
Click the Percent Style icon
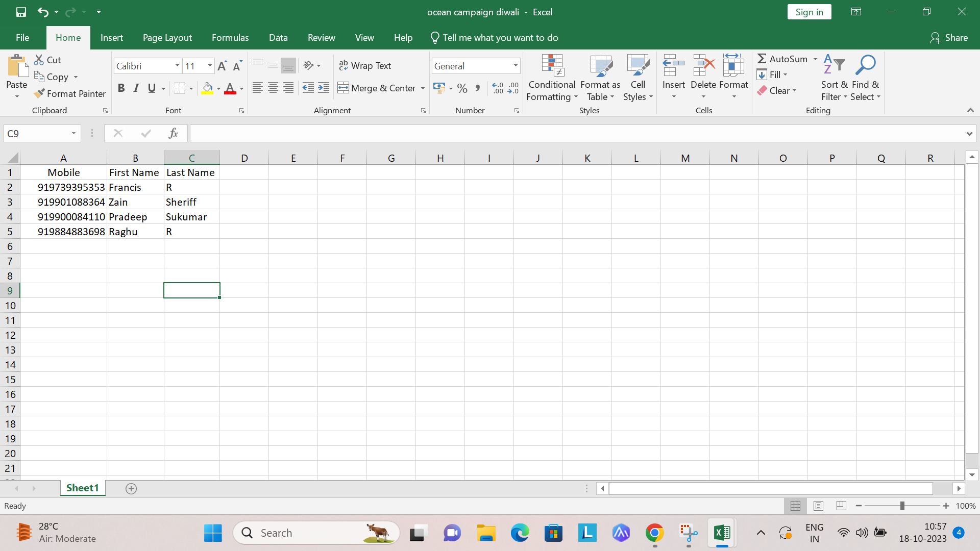[x=462, y=88]
